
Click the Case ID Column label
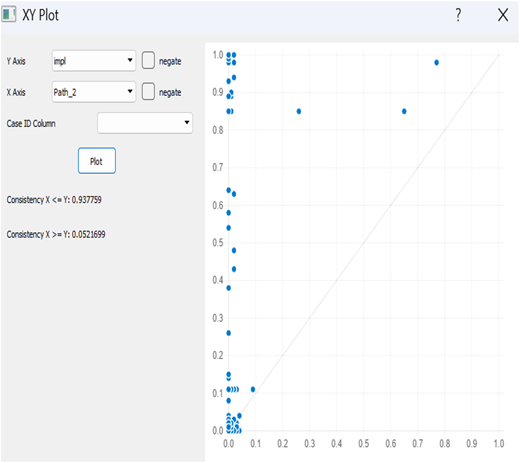pyautogui.click(x=31, y=124)
